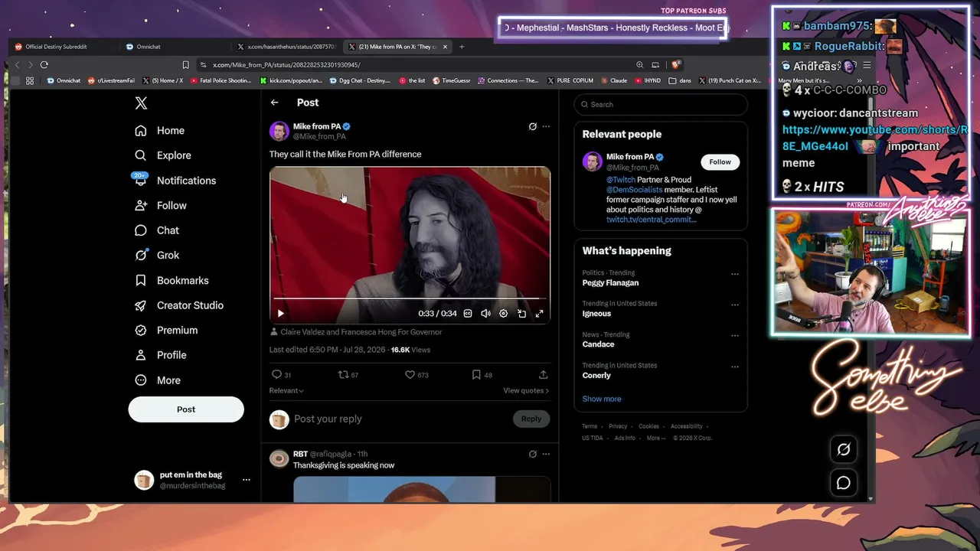Click the browser address bar URL
This screenshot has height=551, width=980.
click(x=286, y=65)
